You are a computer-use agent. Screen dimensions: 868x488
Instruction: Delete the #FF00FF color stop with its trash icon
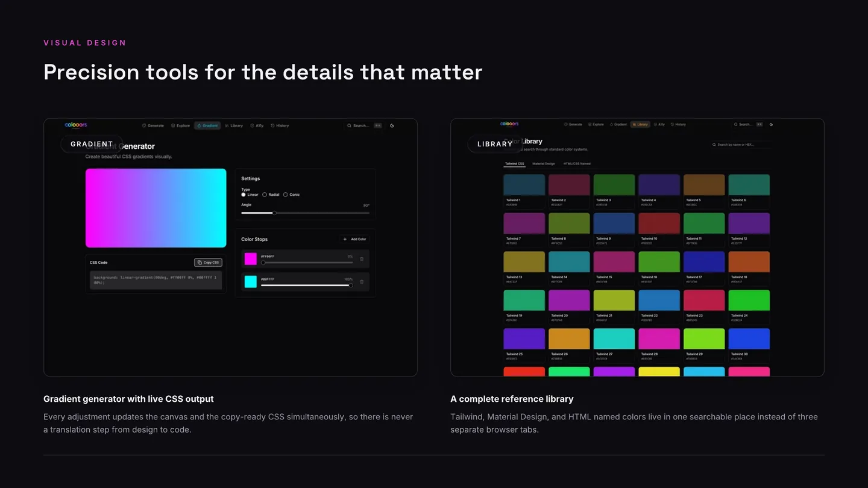pos(362,259)
